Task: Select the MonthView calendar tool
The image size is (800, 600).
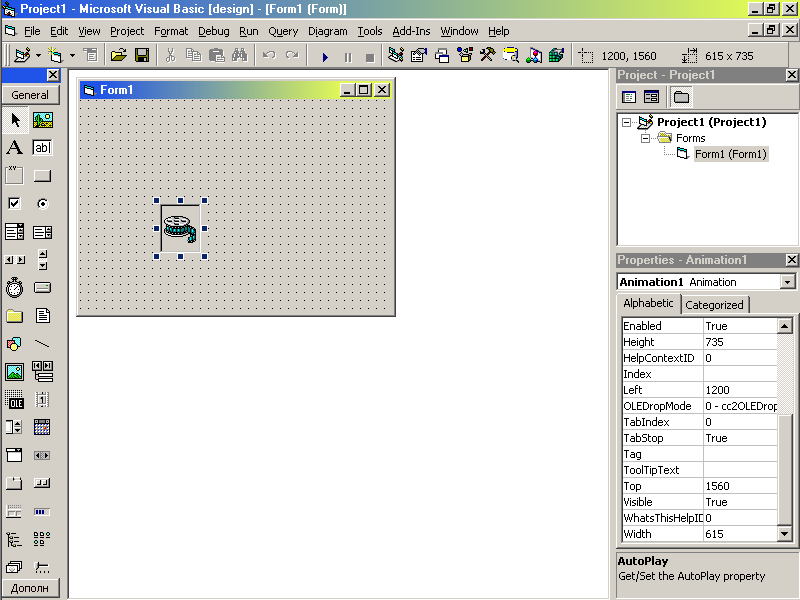Action: 43,428
